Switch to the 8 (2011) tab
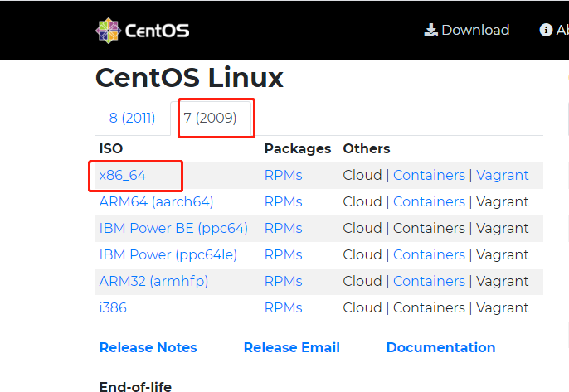 pyautogui.click(x=132, y=118)
